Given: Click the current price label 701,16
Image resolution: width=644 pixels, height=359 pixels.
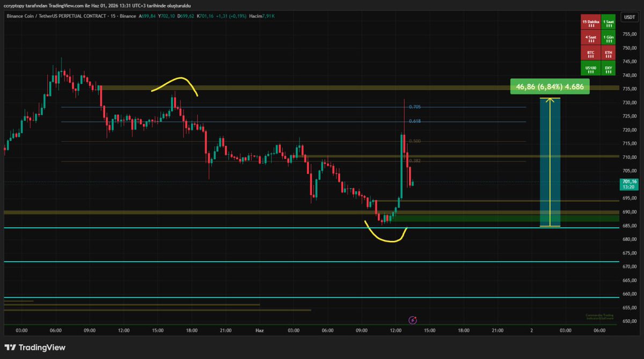Looking at the screenshot, I should (x=628, y=184).
